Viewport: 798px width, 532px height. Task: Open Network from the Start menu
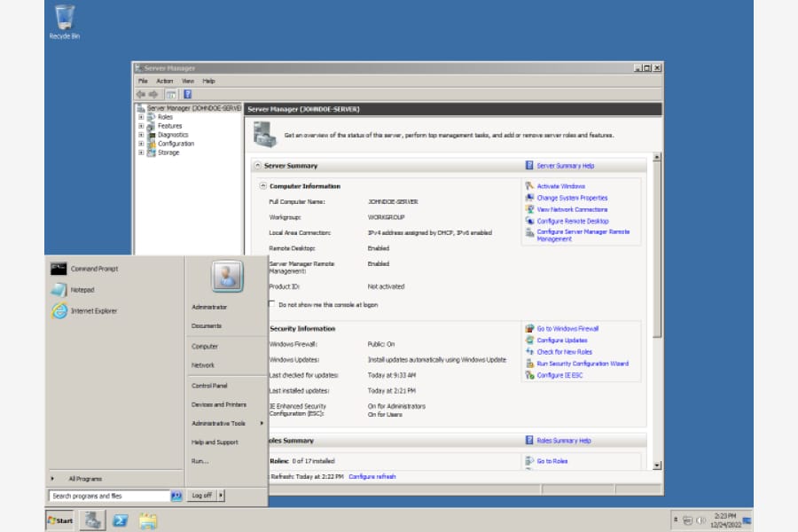[x=202, y=365]
